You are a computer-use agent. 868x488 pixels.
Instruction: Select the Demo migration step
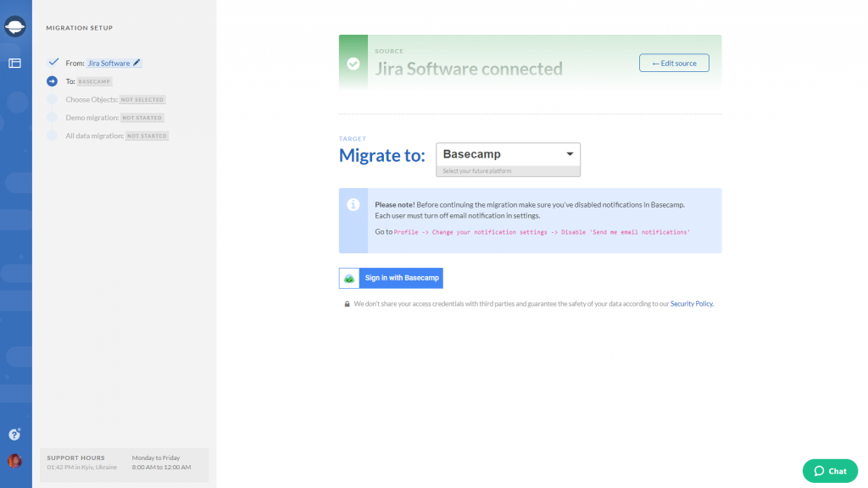pos(91,118)
